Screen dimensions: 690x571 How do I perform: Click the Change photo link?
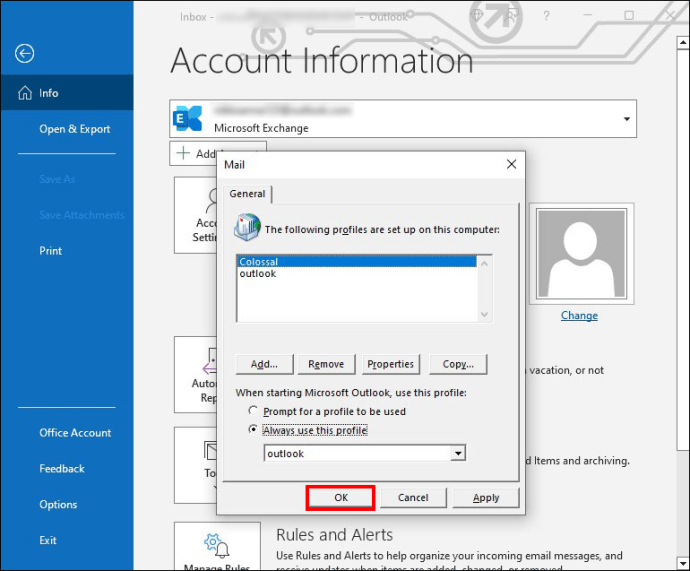click(x=579, y=315)
